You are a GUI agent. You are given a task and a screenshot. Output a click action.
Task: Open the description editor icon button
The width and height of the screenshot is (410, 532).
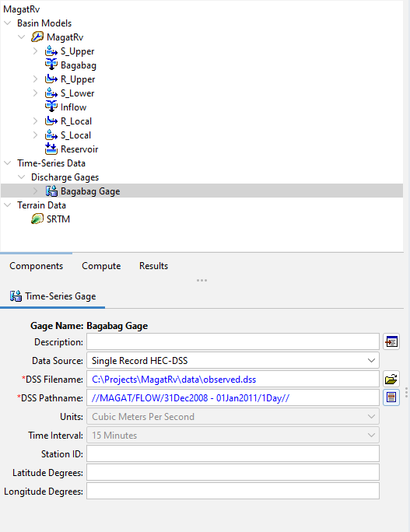click(391, 341)
